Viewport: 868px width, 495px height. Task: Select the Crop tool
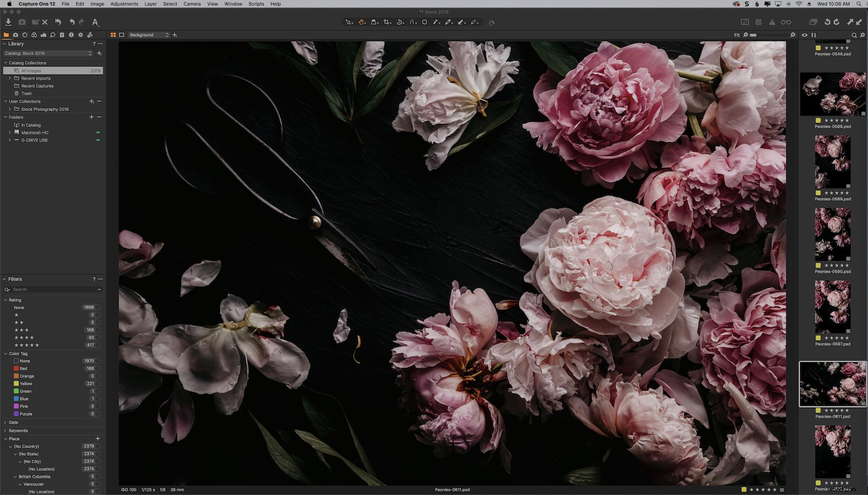click(387, 22)
